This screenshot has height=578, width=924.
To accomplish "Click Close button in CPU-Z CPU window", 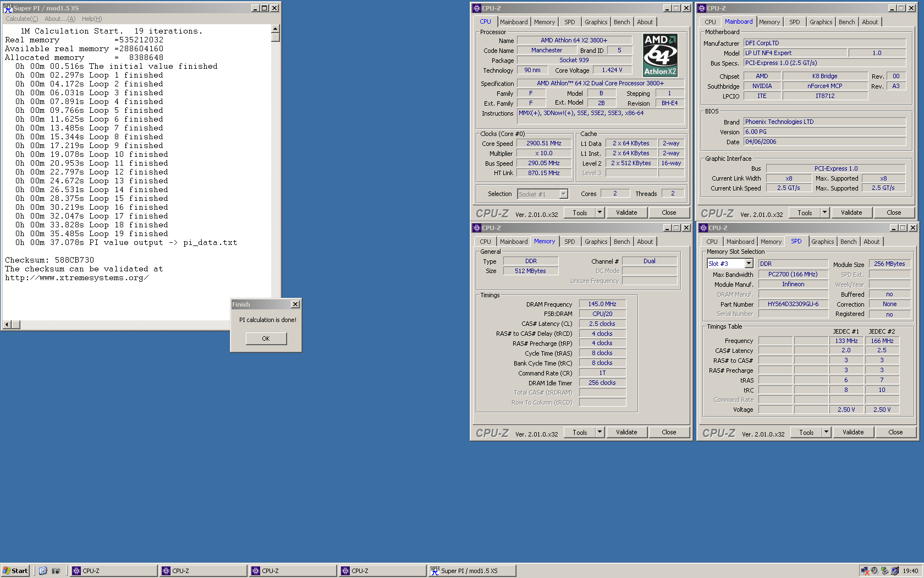I will pos(669,212).
